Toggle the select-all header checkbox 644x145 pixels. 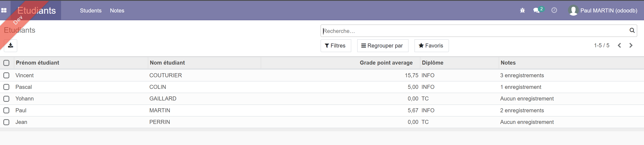pos(7,63)
